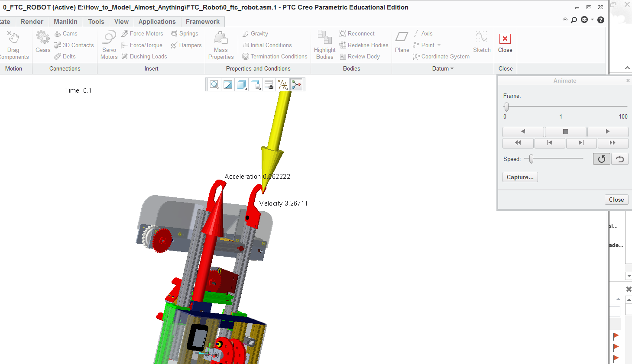Screen dimensions: 632x364
Task: Toggle the mechanism display icon
Action: (297, 84)
